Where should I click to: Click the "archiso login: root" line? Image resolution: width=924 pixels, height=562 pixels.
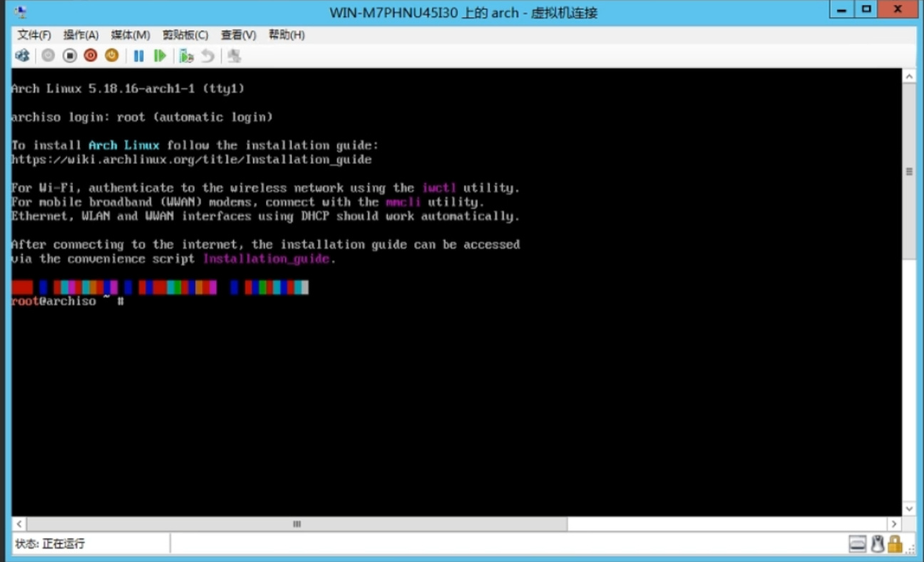(142, 117)
